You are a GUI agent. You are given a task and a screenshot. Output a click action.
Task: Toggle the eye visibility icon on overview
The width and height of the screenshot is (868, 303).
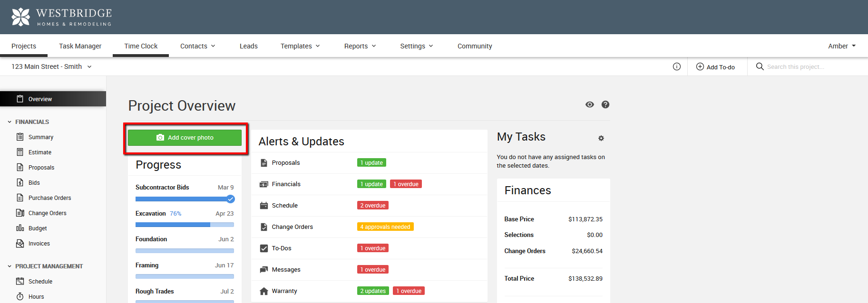coord(589,104)
